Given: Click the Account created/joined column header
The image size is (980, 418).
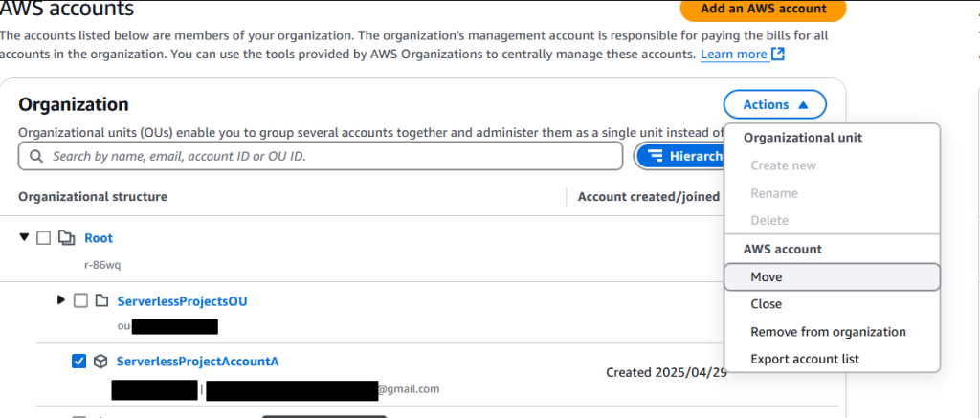Looking at the screenshot, I should coord(649,197).
